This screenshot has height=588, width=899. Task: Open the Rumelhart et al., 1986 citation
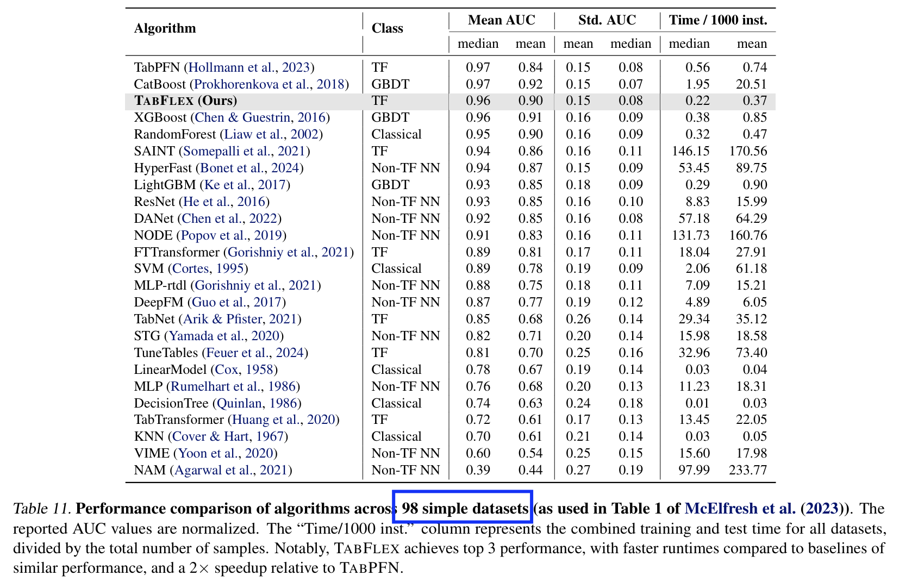tap(234, 386)
